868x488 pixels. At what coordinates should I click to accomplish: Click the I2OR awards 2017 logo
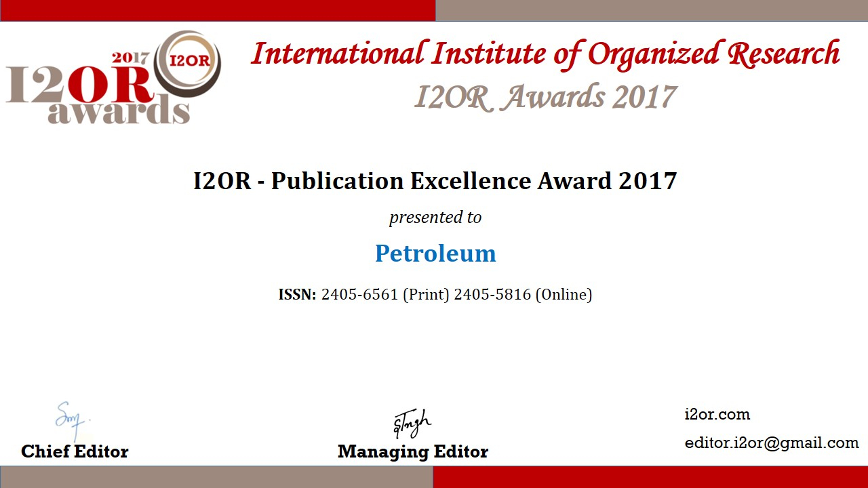[x=113, y=77]
